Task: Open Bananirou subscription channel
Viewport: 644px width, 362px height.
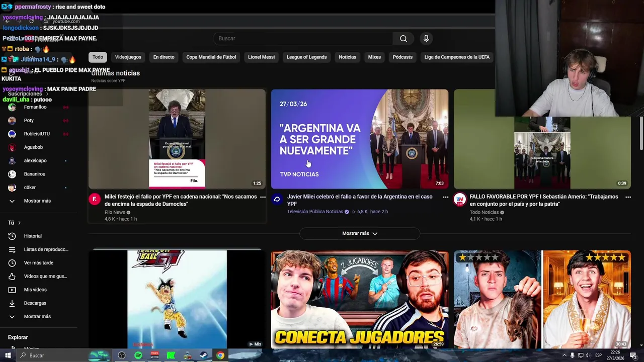Action: click(39, 174)
